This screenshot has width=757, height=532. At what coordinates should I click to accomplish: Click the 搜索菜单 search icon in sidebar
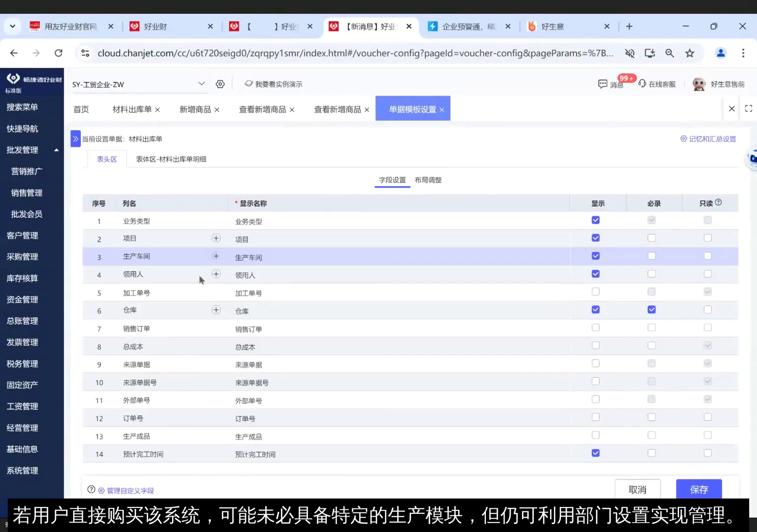click(22, 107)
